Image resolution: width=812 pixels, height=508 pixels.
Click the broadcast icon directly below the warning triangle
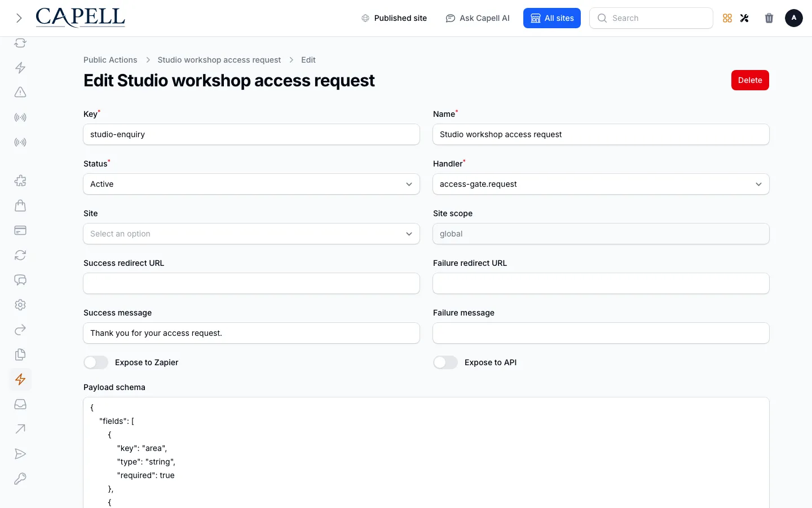pos(20,117)
